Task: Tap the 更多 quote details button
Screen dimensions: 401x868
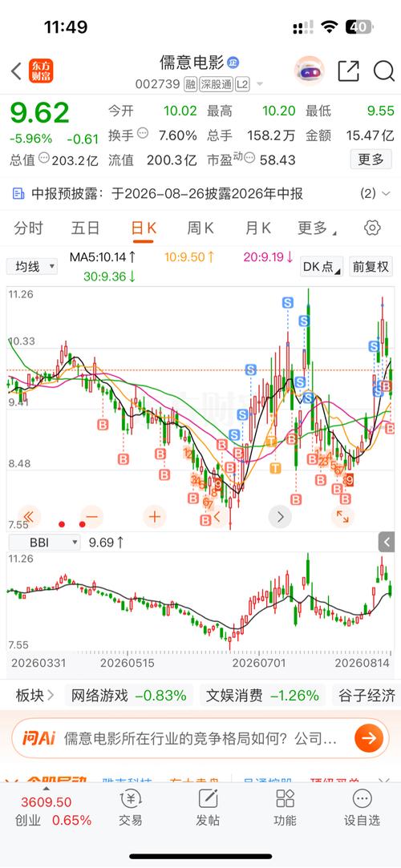Action: coord(371,159)
